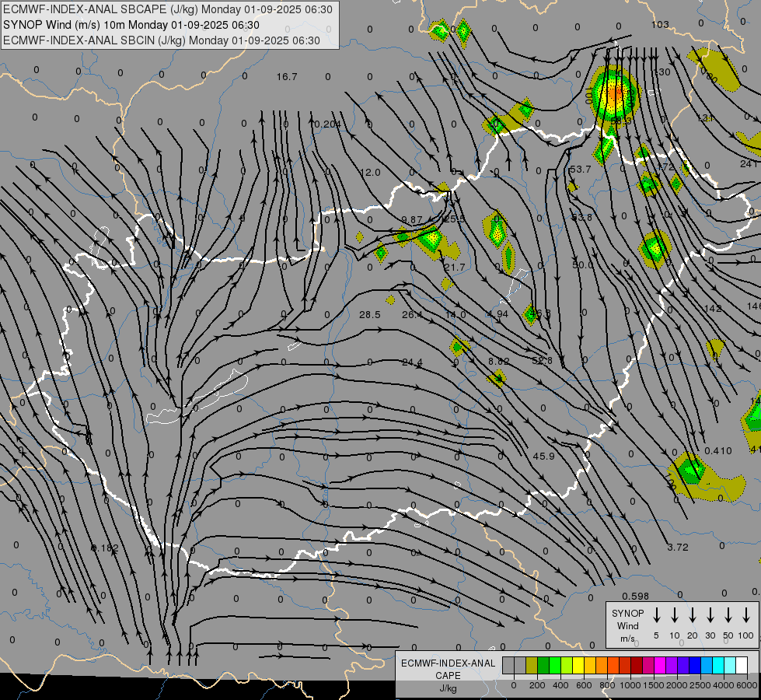This screenshot has width=761, height=700.
Task: Click the map value 52.8
Action: [542, 360]
